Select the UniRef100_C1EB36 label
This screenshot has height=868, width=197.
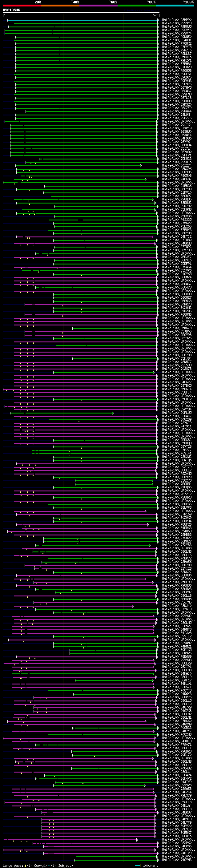click(x=177, y=186)
